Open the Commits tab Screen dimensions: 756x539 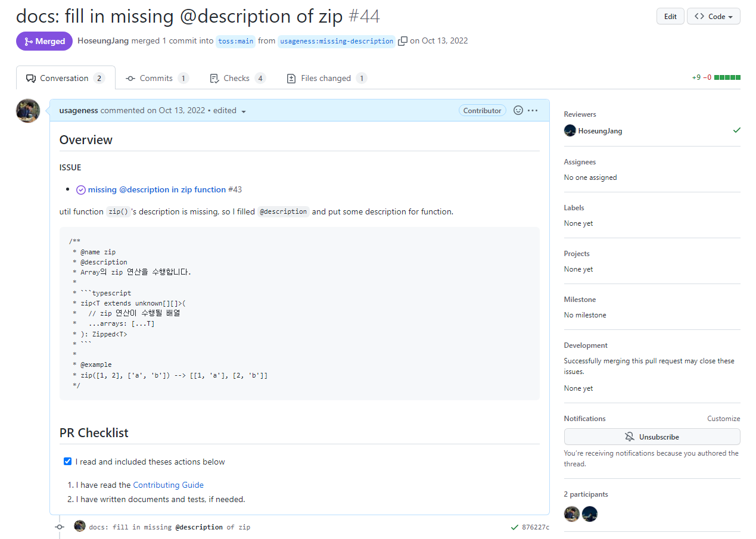157,78
